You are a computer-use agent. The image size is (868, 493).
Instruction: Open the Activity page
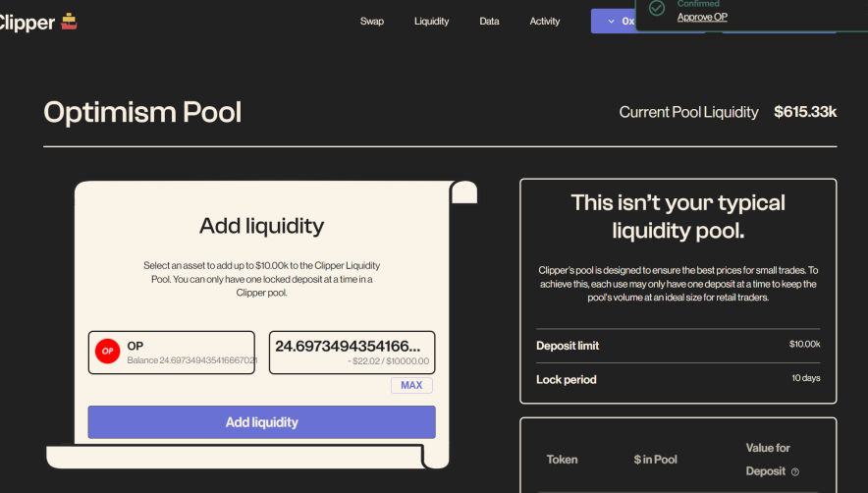pyautogui.click(x=545, y=21)
